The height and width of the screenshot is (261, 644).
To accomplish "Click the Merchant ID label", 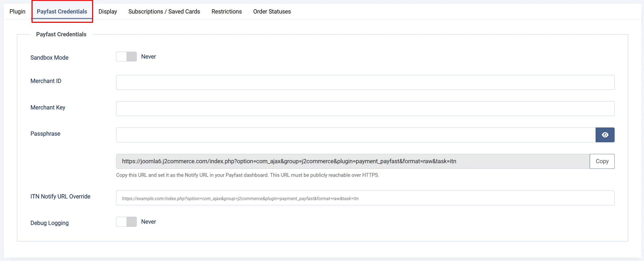I will coord(46,81).
